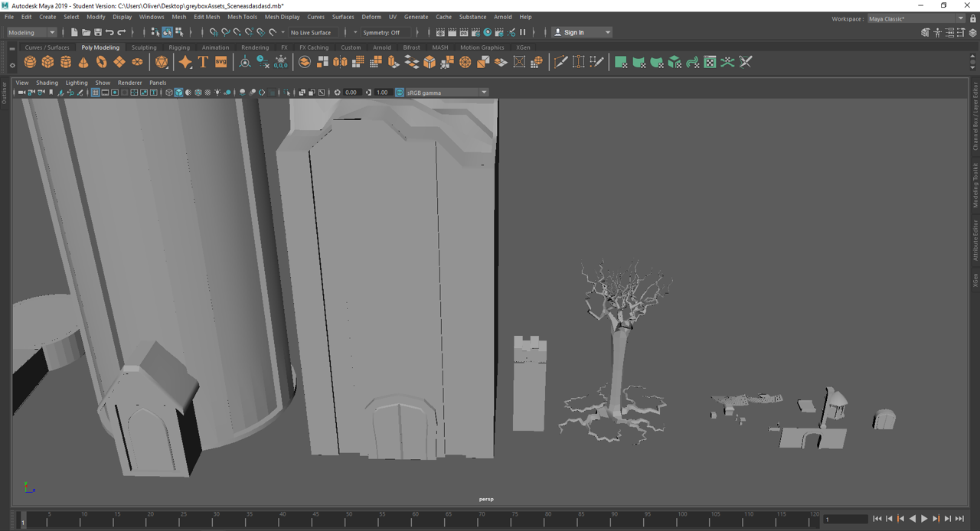Toggle smooth shade all in the viewport
The height and width of the screenshot is (531, 980).
click(178, 93)
